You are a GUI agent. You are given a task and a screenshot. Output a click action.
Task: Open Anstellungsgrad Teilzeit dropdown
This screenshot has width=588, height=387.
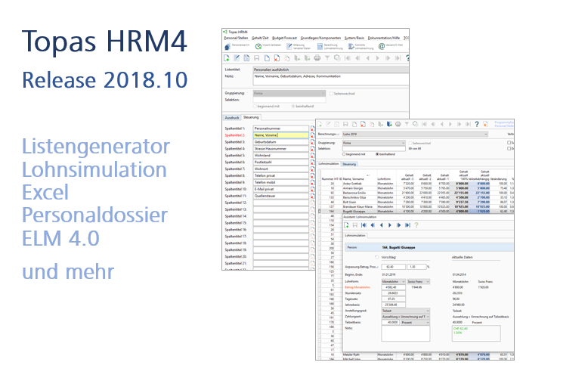pos(405,311)
